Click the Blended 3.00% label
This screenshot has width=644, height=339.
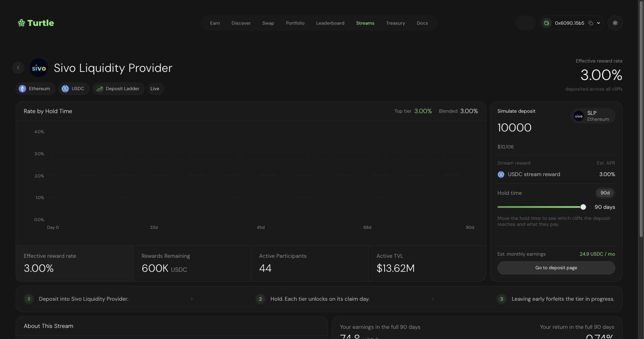pos(458,111)
